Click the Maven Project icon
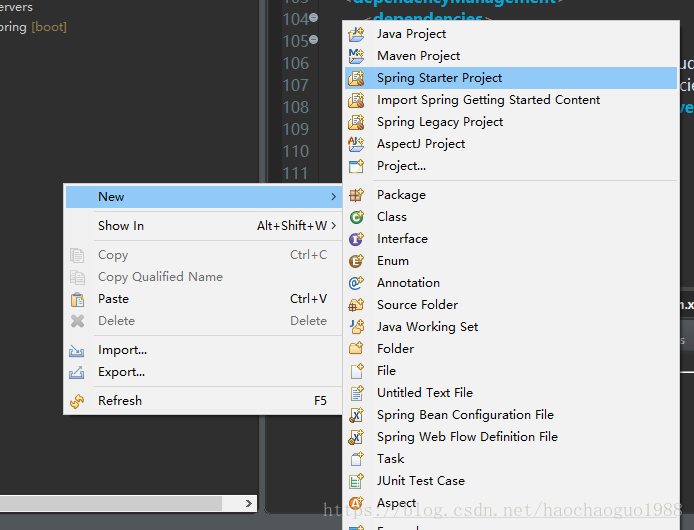Image resolution: width=694 pixels, height=530 pixels. (356, 56)
